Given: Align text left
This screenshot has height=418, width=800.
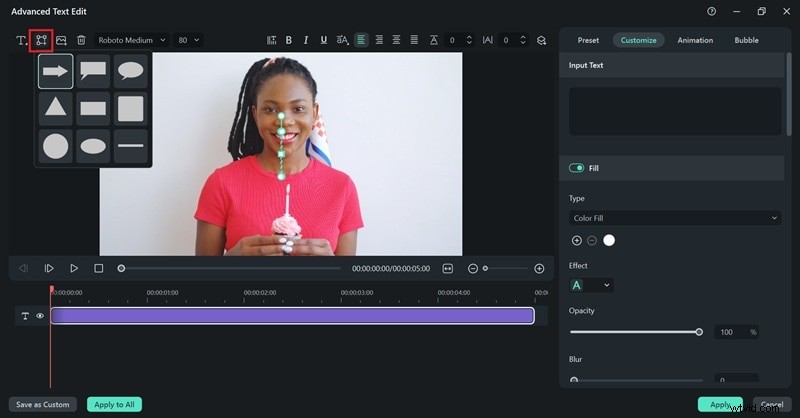Looking at the screenshot, I should (x=361, y=40).
